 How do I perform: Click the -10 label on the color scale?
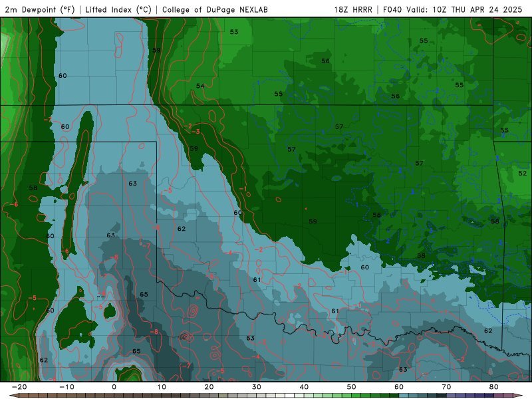(x=66, y=387)
